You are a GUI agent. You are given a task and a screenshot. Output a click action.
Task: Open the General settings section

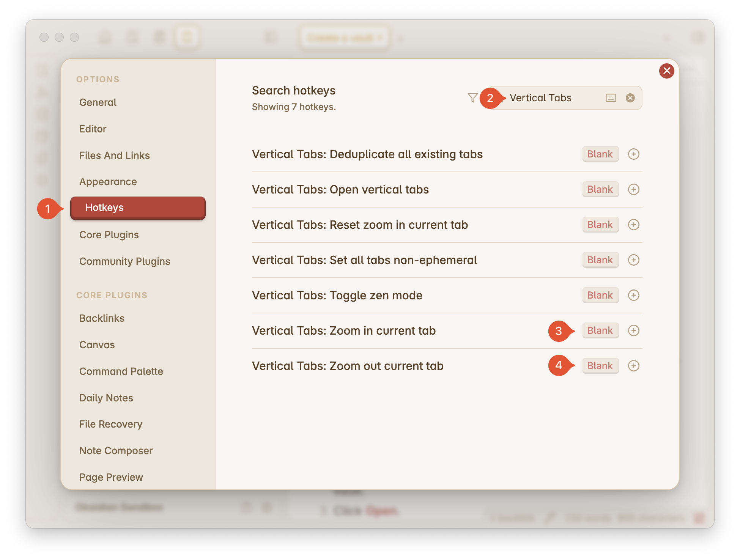98,102
